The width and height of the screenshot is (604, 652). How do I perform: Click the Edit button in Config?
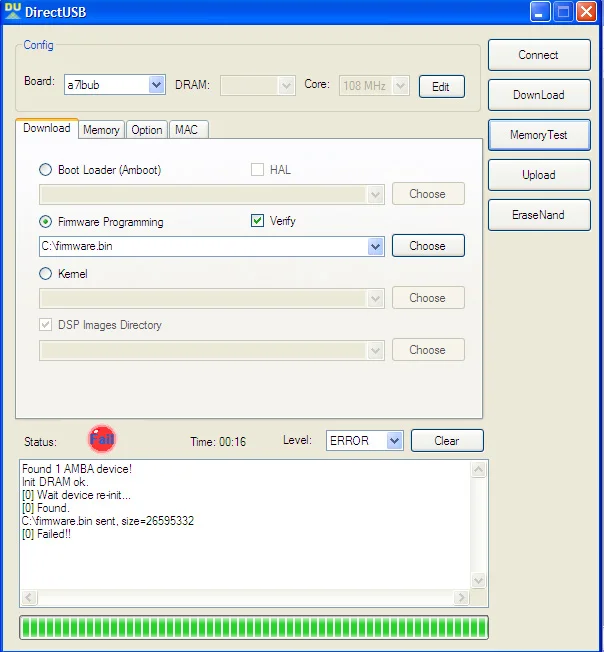coord(441,86)
